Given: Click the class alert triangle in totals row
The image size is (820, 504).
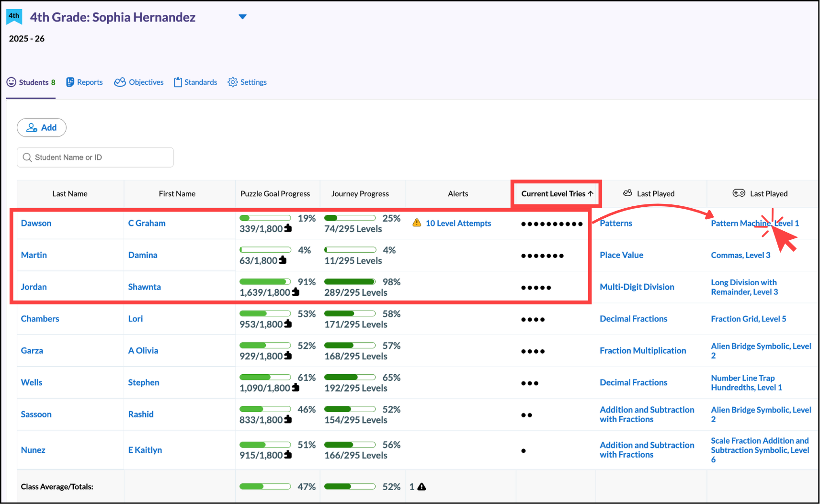Looking at the screenshot, I should pos(421,487).
